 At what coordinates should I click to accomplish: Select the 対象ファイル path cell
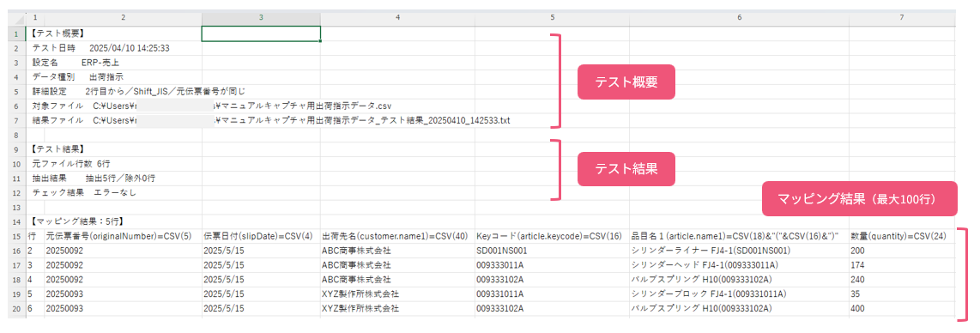coord(211,106)
